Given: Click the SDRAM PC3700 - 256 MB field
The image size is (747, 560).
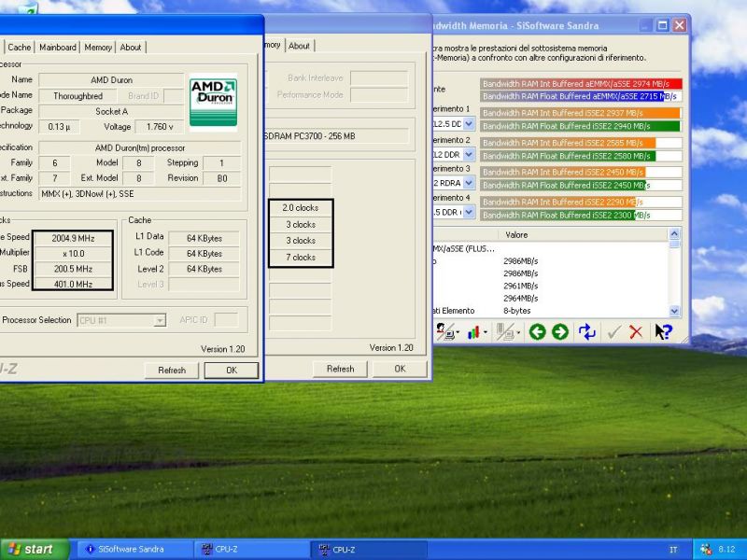Looking at the screenshot, I should [336, 136].
